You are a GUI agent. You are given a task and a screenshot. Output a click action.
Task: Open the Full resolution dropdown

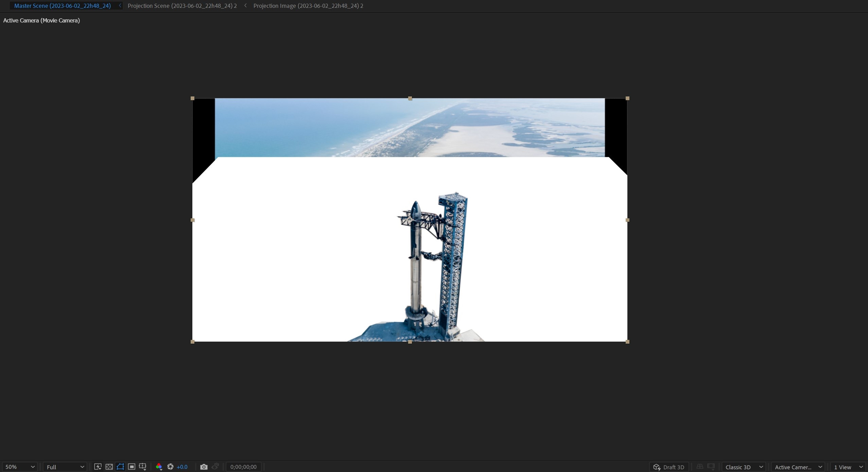[65, 467]
